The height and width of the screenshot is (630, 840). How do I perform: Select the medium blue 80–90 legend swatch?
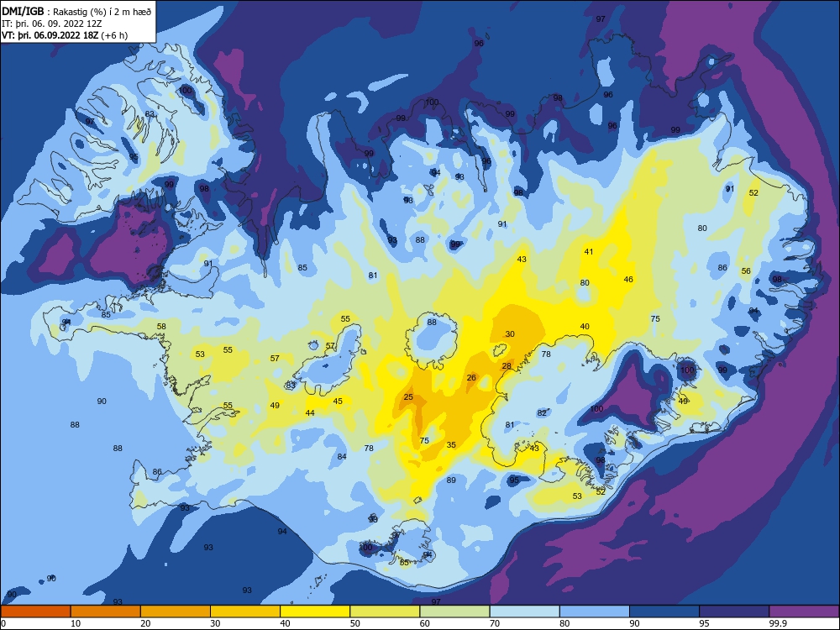click(595, 612)
